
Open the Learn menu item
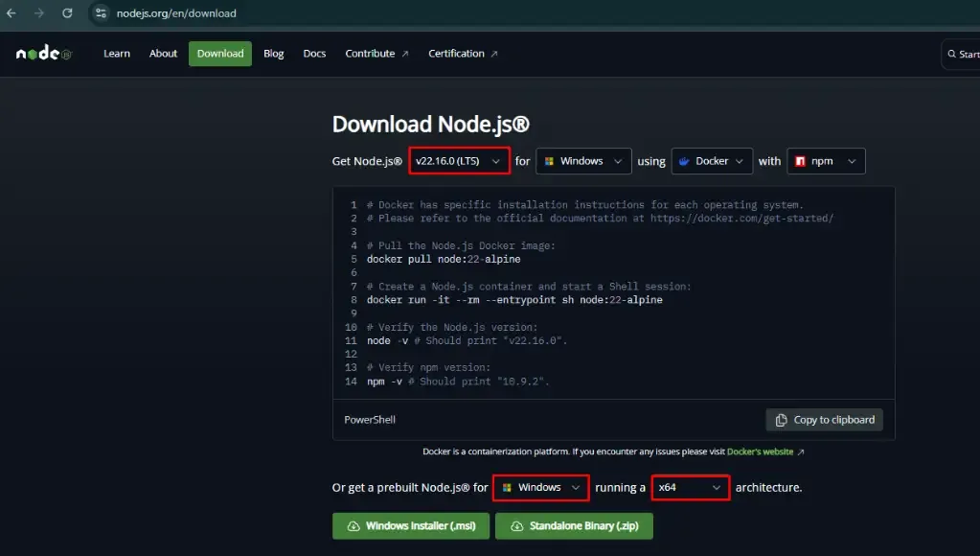pyautogui.click(x=117, y=54)
